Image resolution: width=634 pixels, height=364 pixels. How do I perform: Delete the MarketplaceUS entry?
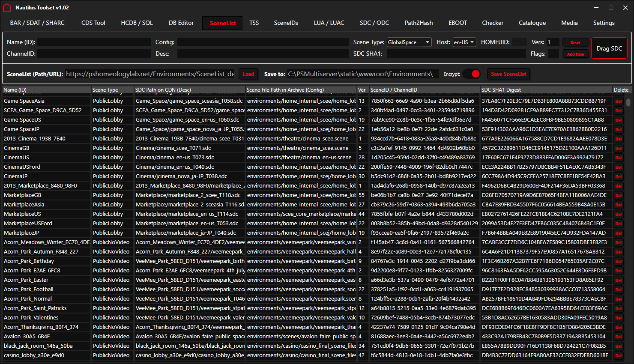click(x=618, y=214)
